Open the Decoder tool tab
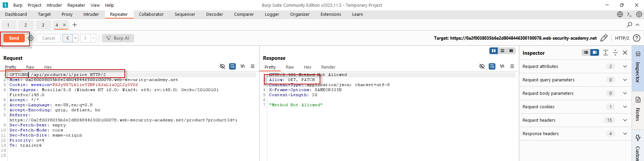This screenshot has width=644, height=161. (x=215, y=14)
